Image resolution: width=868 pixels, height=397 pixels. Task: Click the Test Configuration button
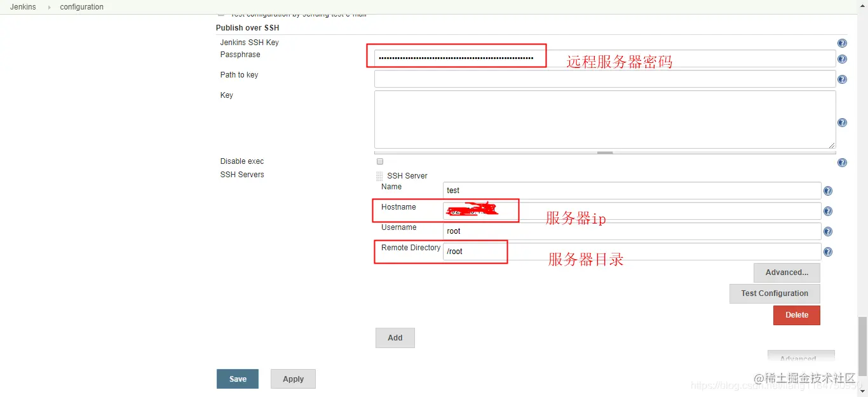[775, 293]
